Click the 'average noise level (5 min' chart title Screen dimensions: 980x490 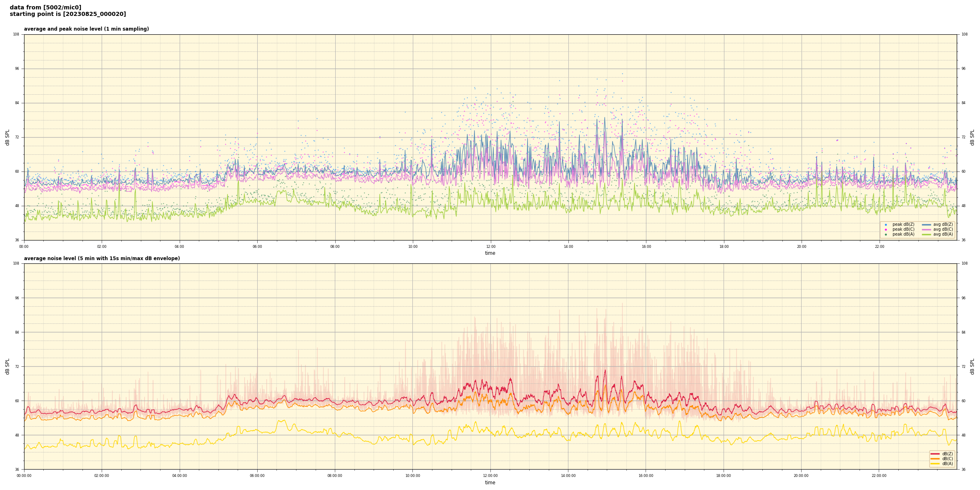(x=102, y=258)
